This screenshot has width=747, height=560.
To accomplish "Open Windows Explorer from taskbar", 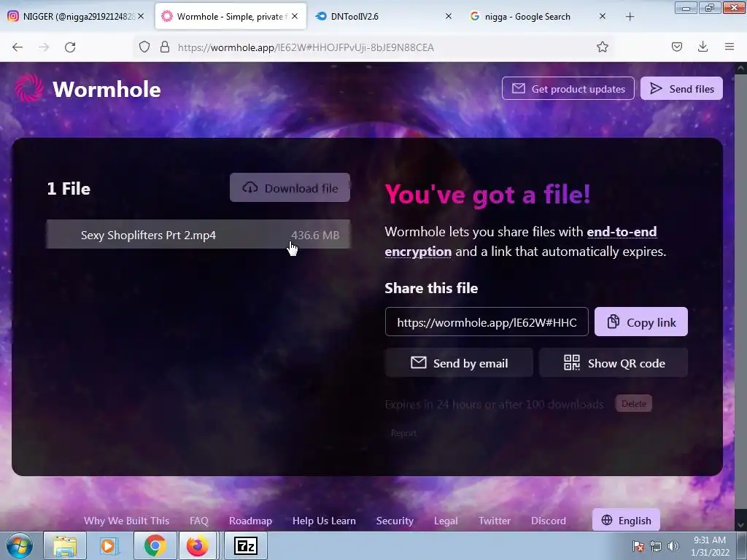I will click(x=65, y=545).
